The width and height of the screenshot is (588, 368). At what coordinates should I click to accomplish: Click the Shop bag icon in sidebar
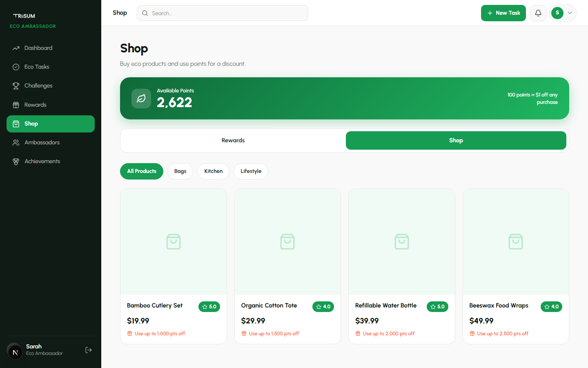click(x=16, y=124)
